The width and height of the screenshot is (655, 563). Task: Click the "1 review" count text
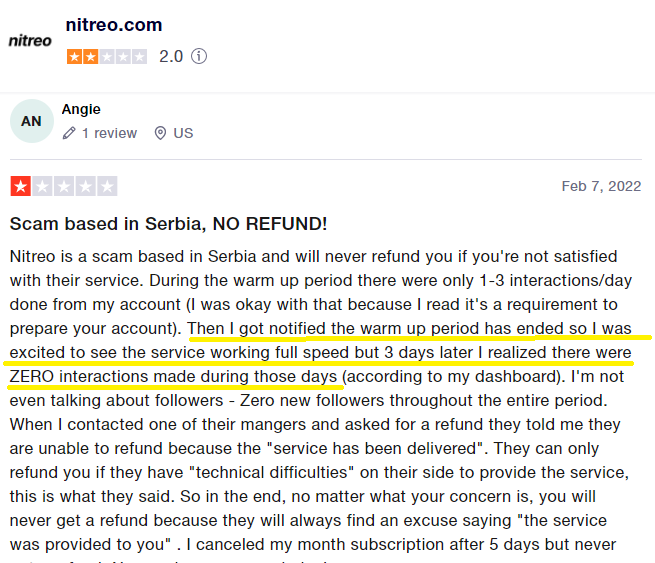click(x=109, y=133)
